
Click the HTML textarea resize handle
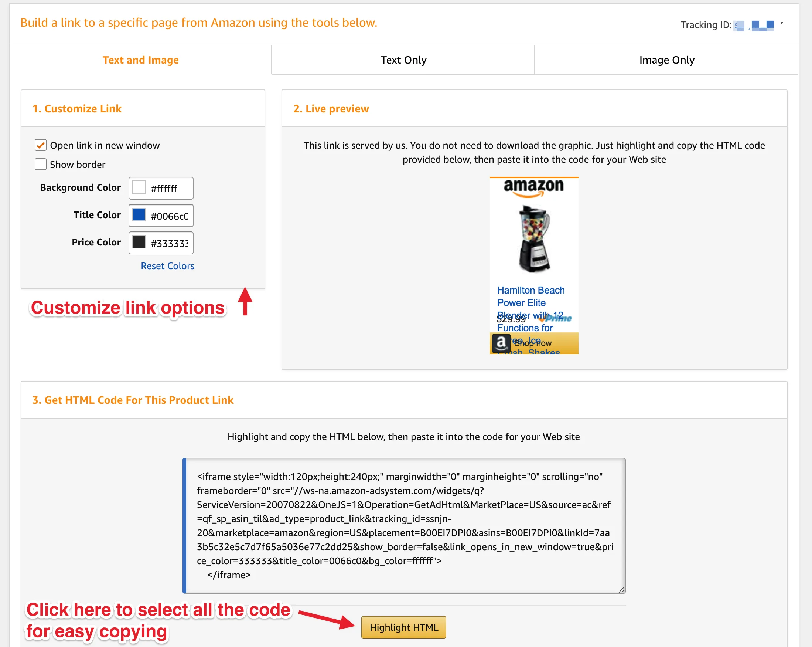621,590
